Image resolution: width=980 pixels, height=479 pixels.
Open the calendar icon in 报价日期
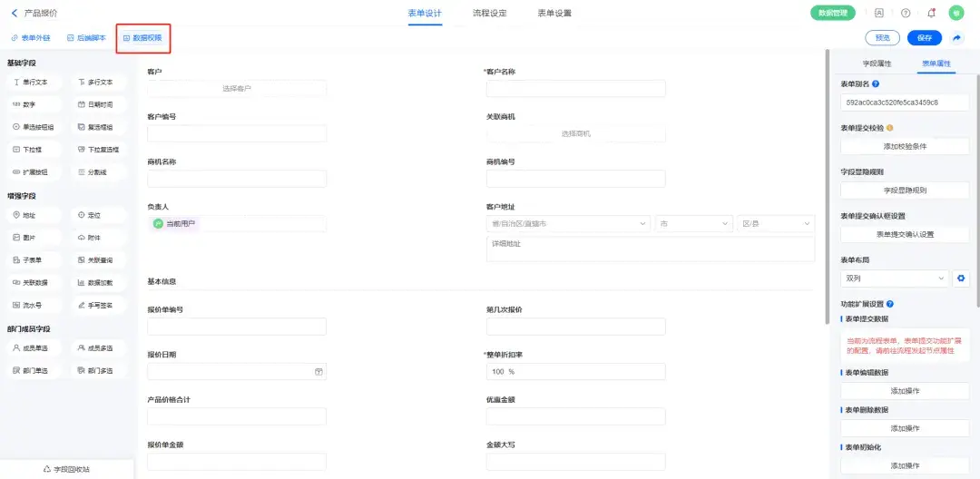point(318,372)
